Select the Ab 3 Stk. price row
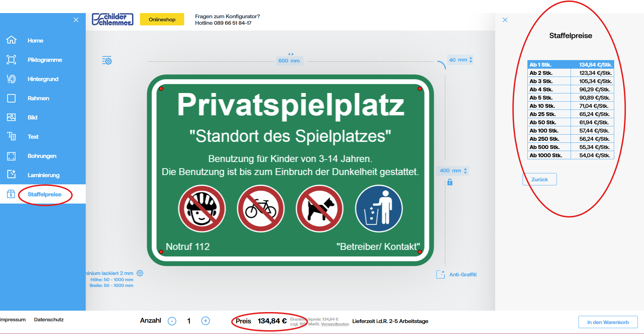The width and height of the screenshot is (644, 334). pos(571,81)
